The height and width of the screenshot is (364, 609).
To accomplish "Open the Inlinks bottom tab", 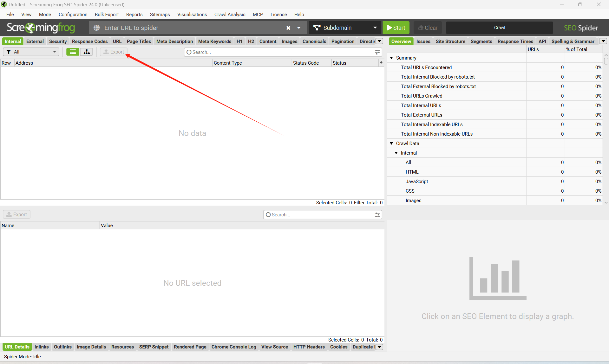I will [42, 347].
